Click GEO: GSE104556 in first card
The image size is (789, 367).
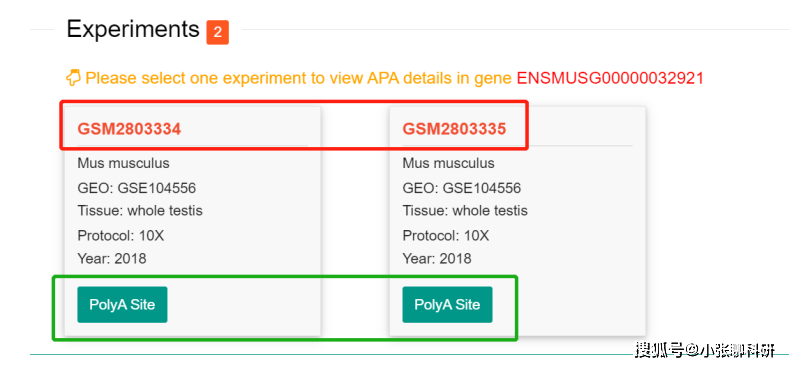pos(136,188)
